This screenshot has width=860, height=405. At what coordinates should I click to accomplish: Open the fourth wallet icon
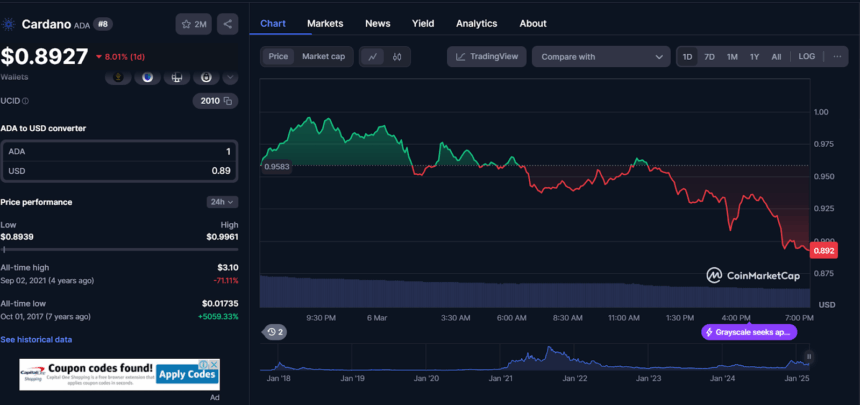(x=206, y=78)
